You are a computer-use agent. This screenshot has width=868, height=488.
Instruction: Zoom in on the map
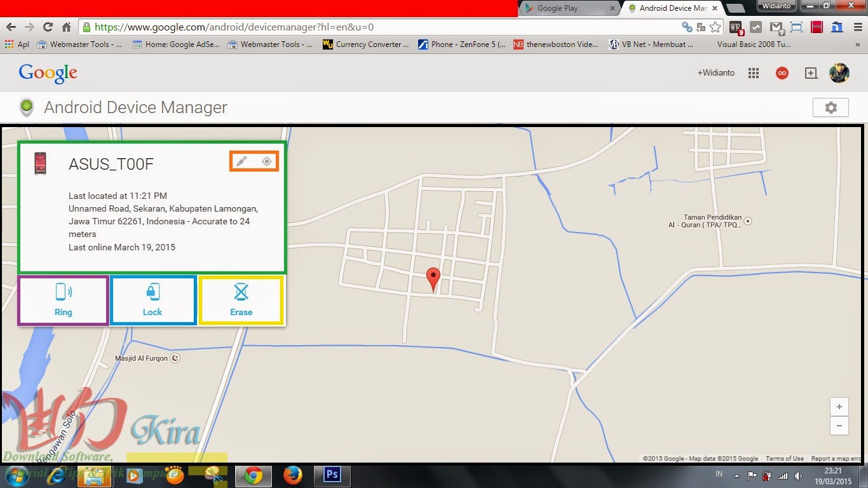click(x=839, y=407)
